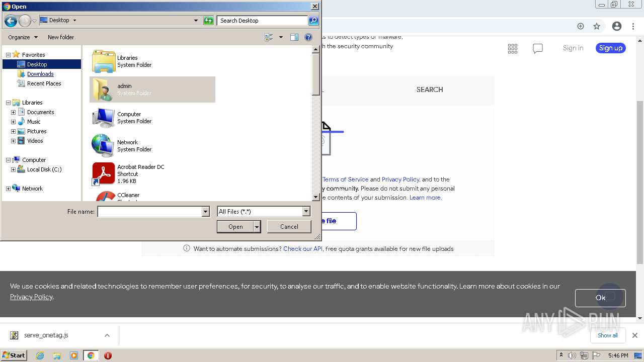
Task: Select Pictures under Libraries
Action: 37,131
